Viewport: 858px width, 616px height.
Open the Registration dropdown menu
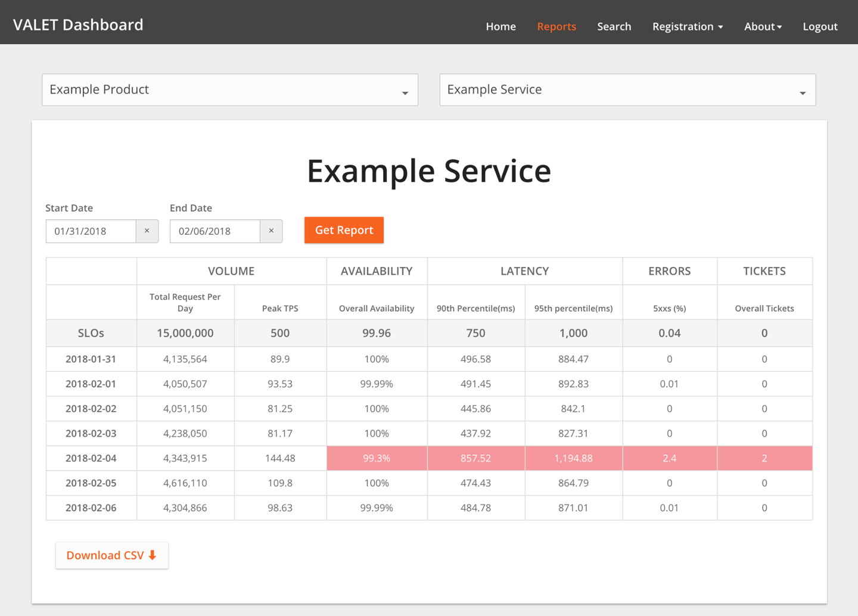[687, 27]
